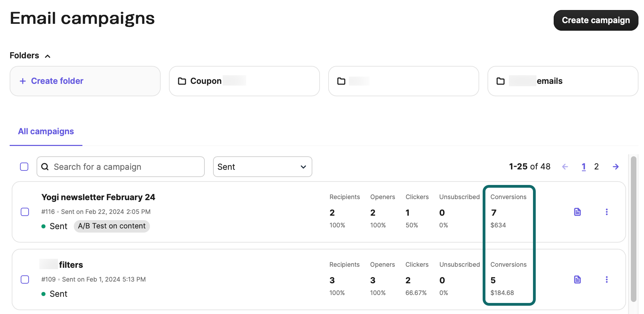Open the Yogi newsletter February 24 campaign
This screenshot has width=644, height=314.
click(x=98, y=197)
